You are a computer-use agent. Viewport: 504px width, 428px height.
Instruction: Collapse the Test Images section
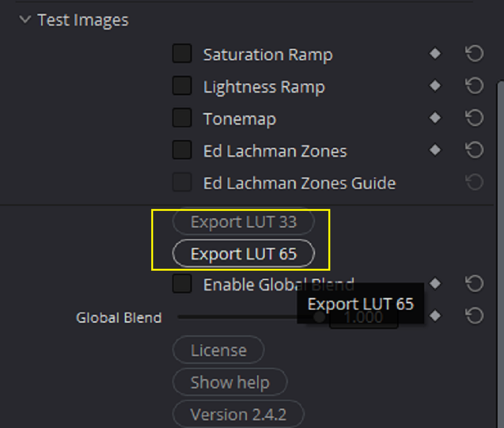pos(25,20)
